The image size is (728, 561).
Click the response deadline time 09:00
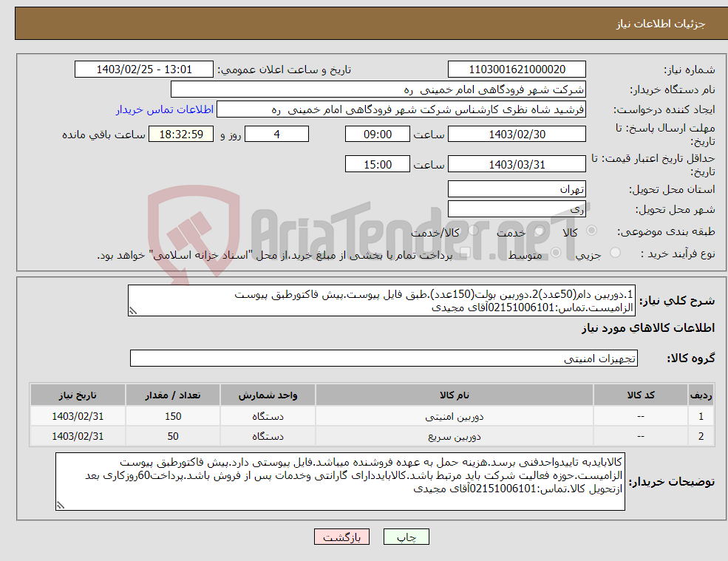378,135
